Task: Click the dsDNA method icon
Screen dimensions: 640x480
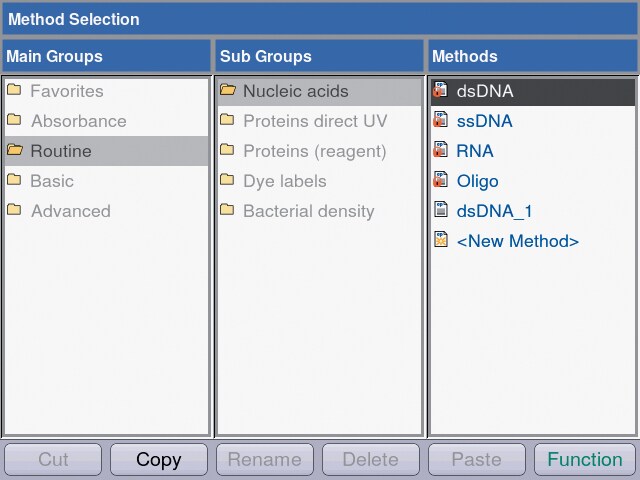Action: 440,89
